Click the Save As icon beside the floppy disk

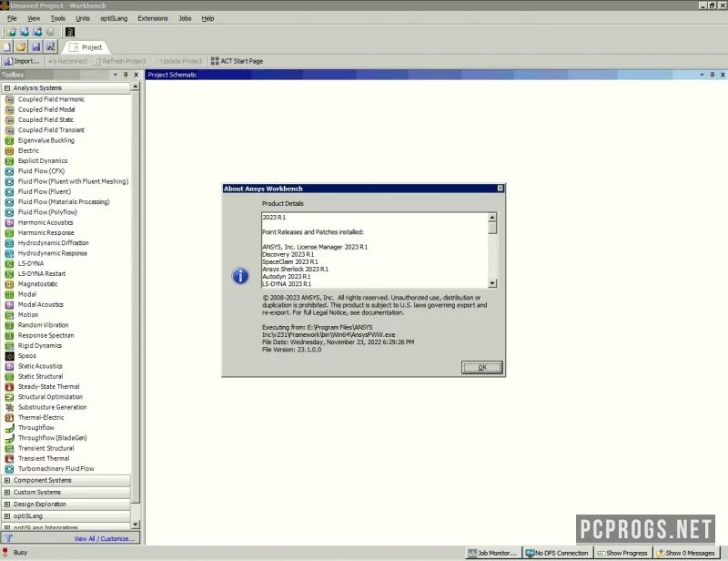50,47
